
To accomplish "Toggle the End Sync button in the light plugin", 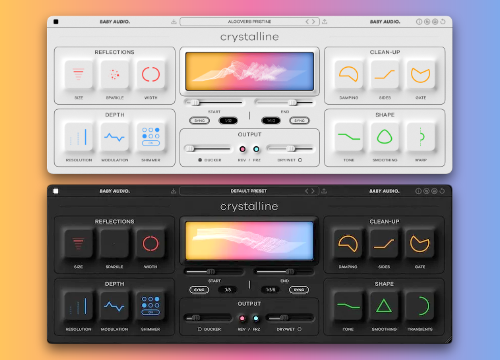I will click(299, 120).
